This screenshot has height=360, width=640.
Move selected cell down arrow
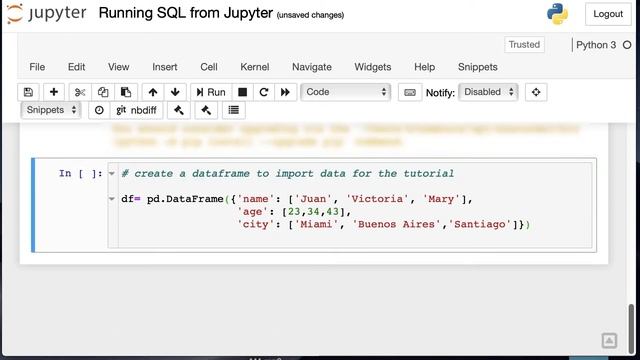coord(175,92)
